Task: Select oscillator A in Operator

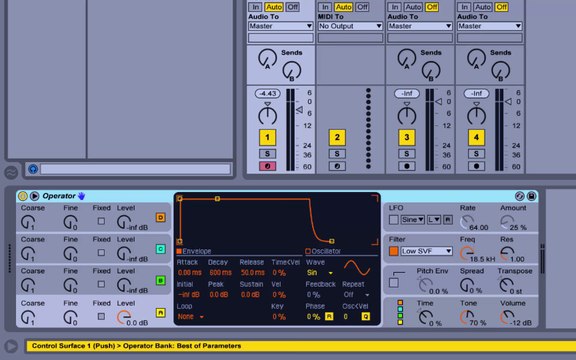Action: [161, 313]
